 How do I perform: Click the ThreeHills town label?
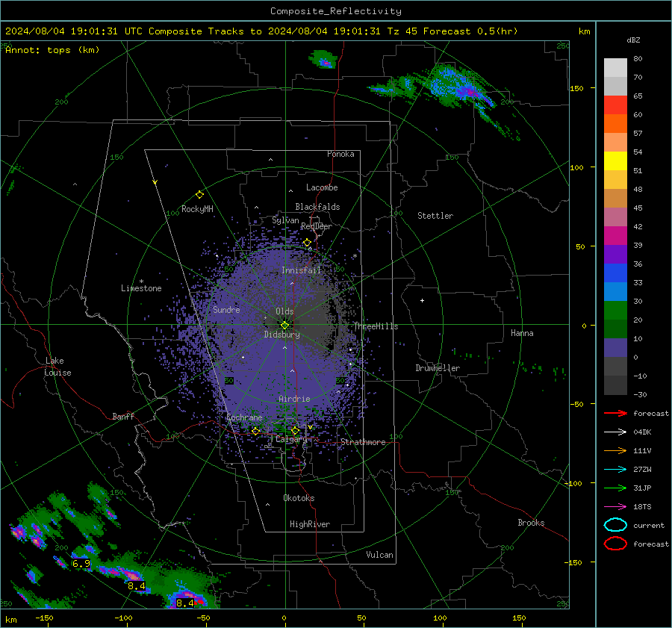tap(376, 326)
